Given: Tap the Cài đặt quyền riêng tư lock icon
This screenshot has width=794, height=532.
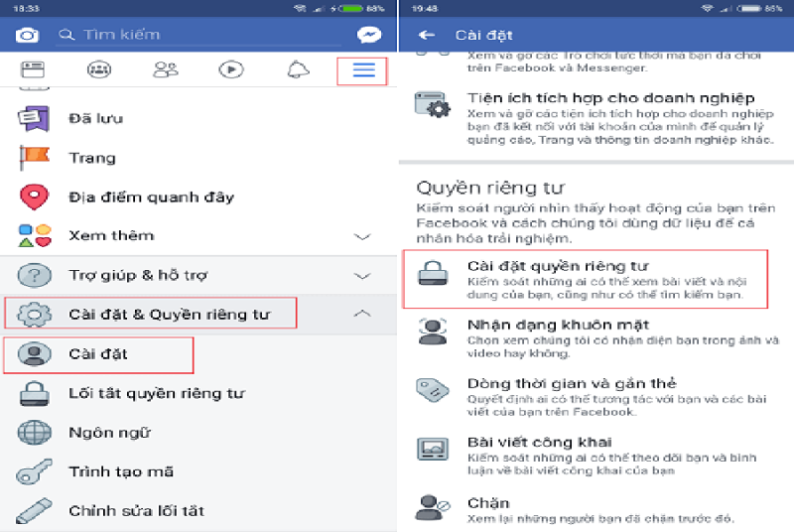Looking at the screenshot, I should [433, 273].
